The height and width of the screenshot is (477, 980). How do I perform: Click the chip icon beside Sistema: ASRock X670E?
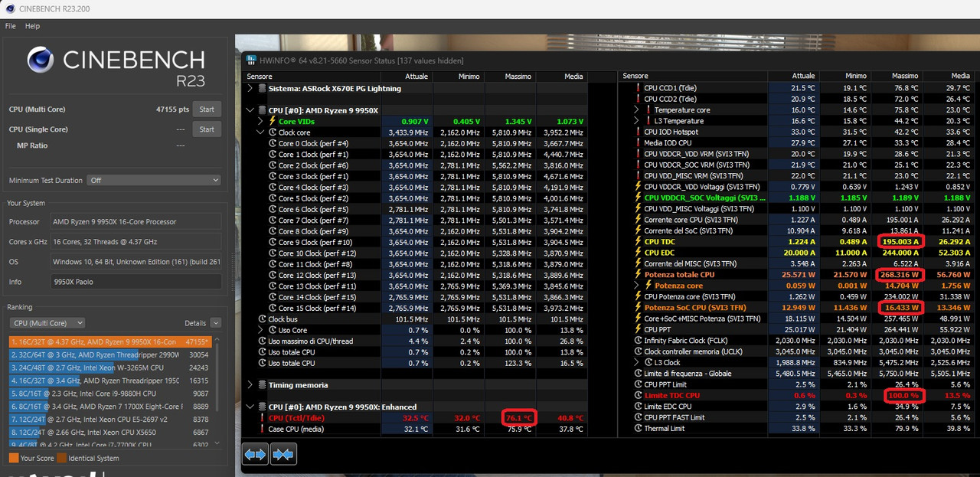point(263,88)
